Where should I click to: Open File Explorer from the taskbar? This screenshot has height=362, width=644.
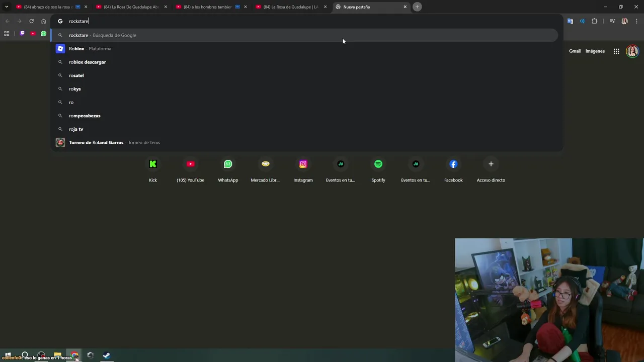[x=58, y=355]
